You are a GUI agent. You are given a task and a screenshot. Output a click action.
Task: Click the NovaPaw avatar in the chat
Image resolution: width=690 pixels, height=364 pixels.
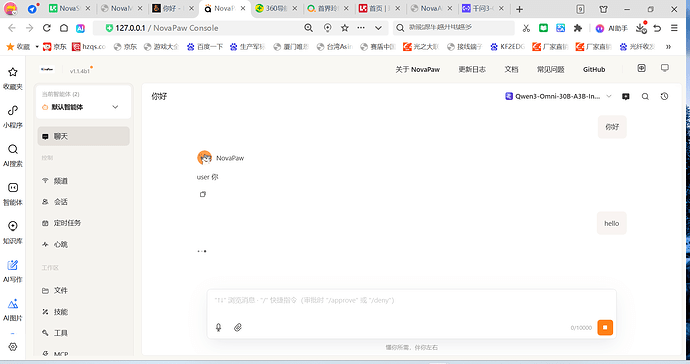(204, 158)
